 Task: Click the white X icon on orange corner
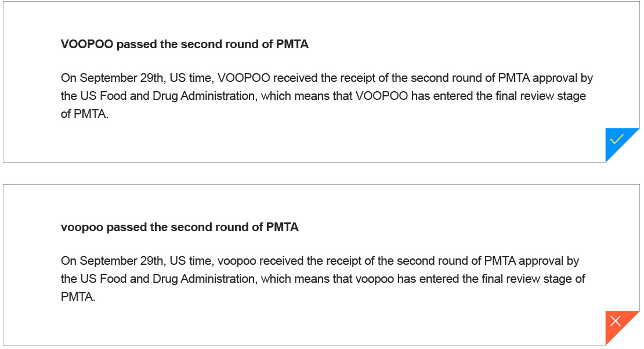coord(616,321)
